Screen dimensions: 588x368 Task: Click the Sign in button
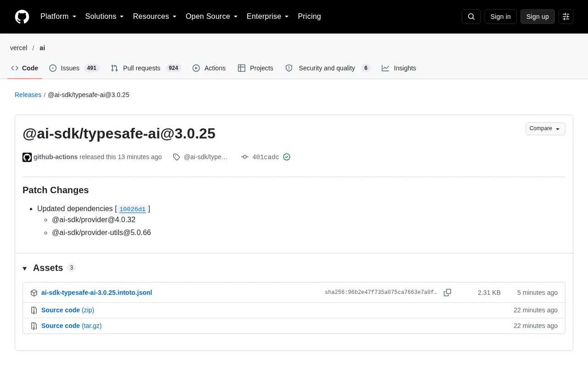[501, 17]
